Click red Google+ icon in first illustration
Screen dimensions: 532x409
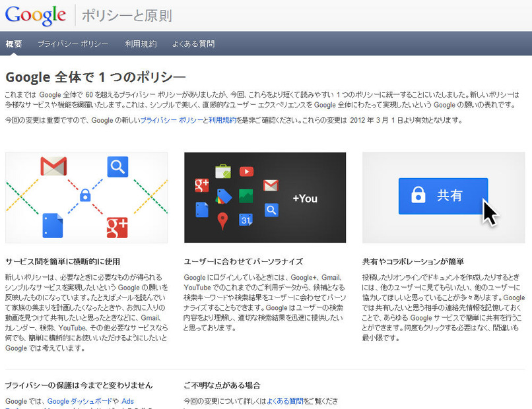point(117,228)
